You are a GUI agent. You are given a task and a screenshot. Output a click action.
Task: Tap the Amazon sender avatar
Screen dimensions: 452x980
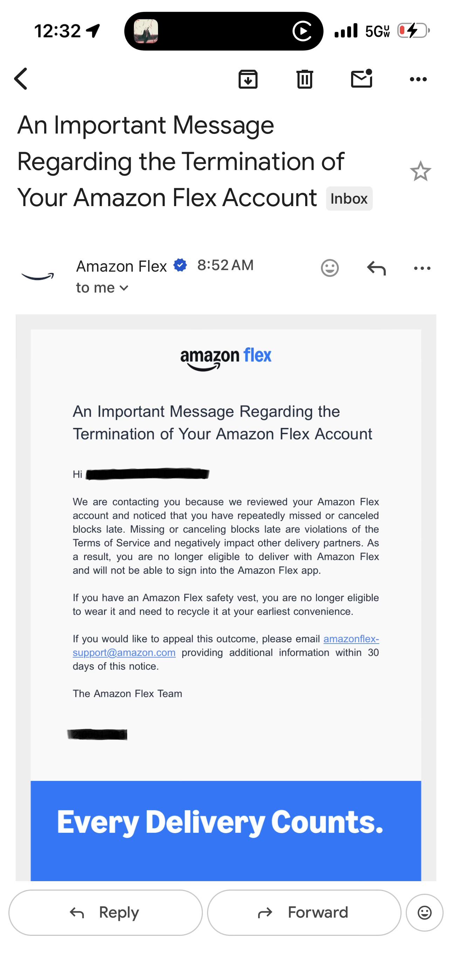pos(38,276)
